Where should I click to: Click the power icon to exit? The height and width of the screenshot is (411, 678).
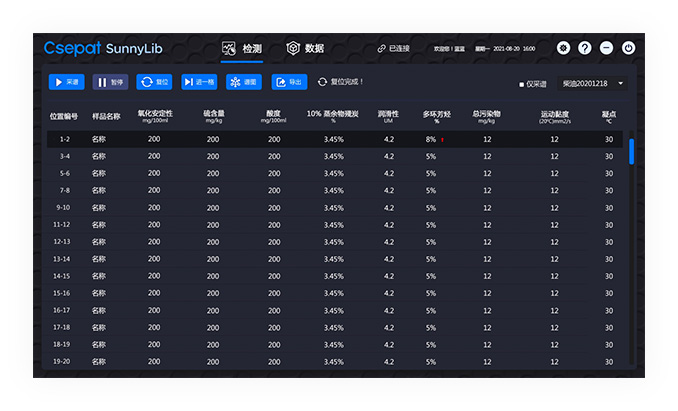(628, 48)
